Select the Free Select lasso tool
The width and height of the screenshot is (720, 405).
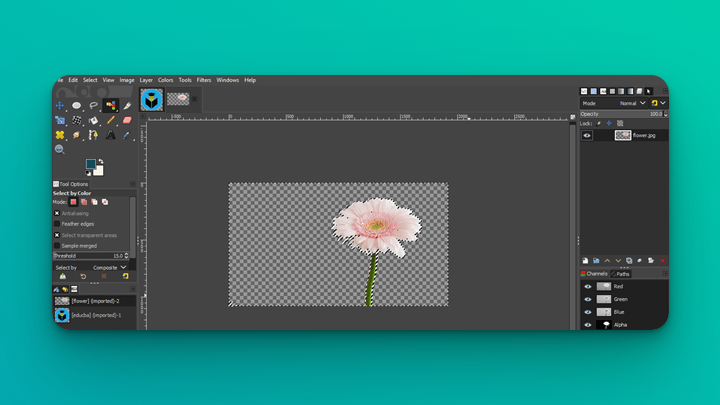94,105
